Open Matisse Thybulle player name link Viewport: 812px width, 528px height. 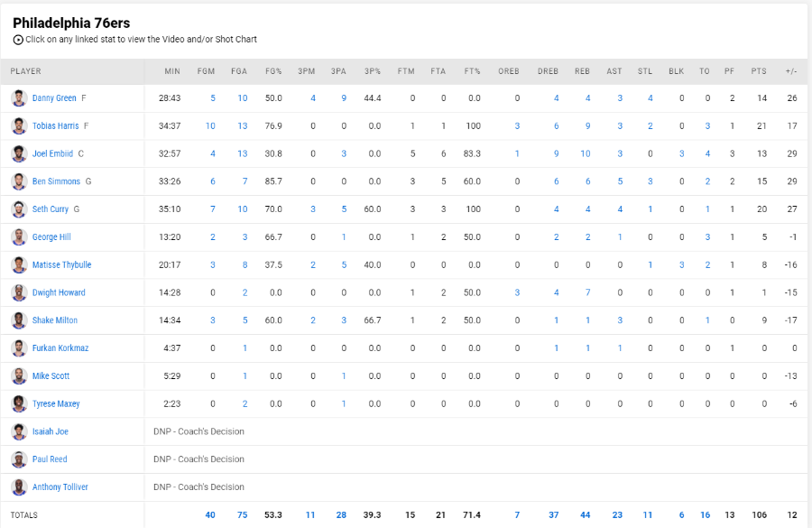61,264
